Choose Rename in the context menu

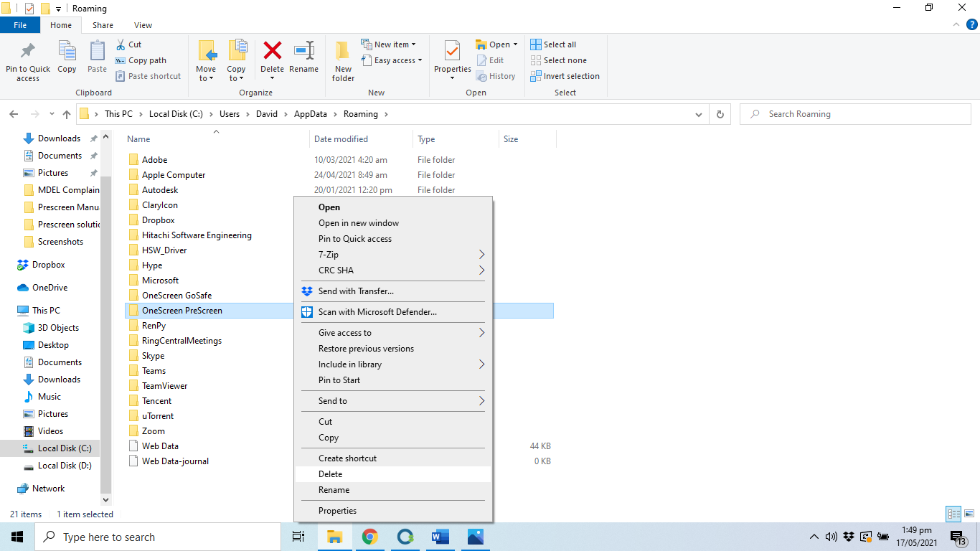tap(393, 490)
